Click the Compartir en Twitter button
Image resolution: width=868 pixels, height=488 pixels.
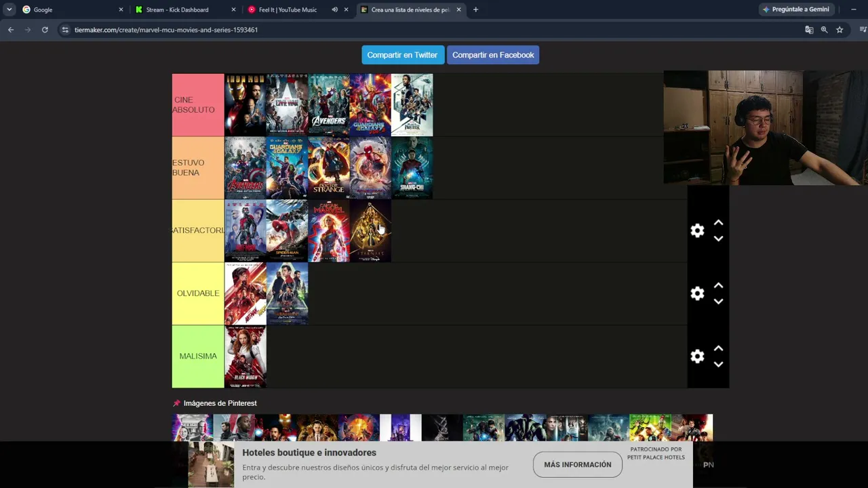402,55
